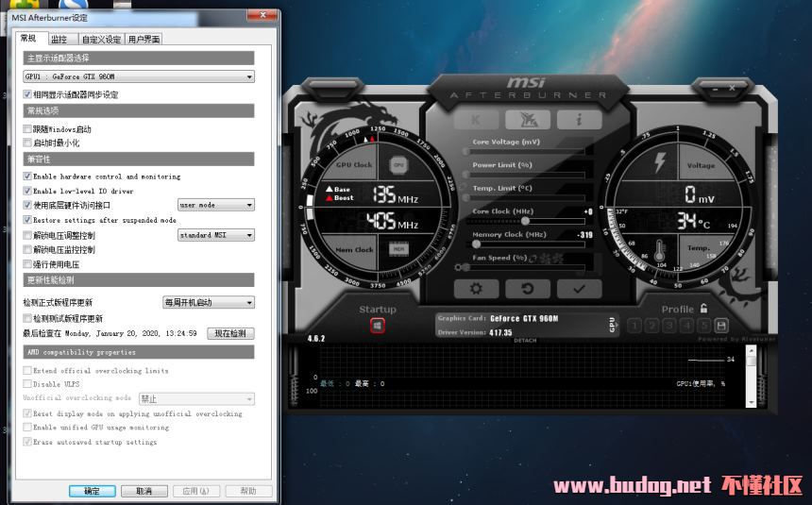Open Afterburner settings gear icon
The width and height of the screenshot is (812, 505).
476,289
